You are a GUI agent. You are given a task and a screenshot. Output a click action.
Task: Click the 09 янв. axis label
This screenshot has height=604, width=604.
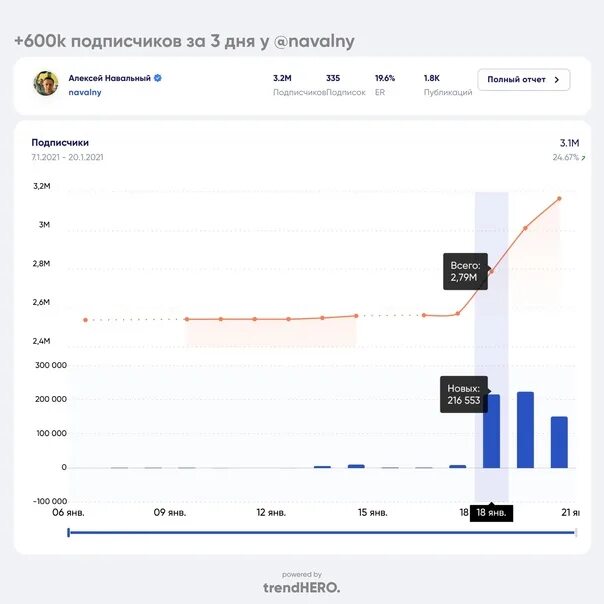[170, 513]
